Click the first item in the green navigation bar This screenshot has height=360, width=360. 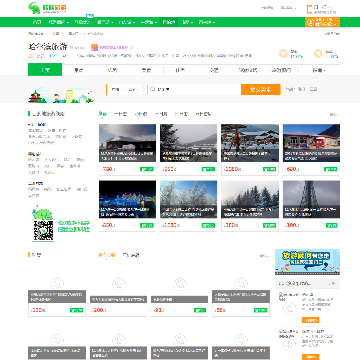(37, 22)
